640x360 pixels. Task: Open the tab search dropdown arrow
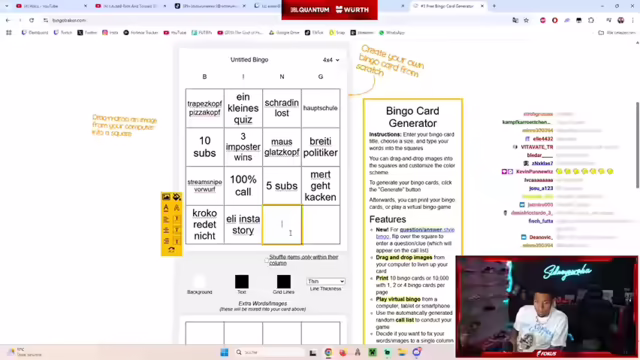click(x=7, y=6)
